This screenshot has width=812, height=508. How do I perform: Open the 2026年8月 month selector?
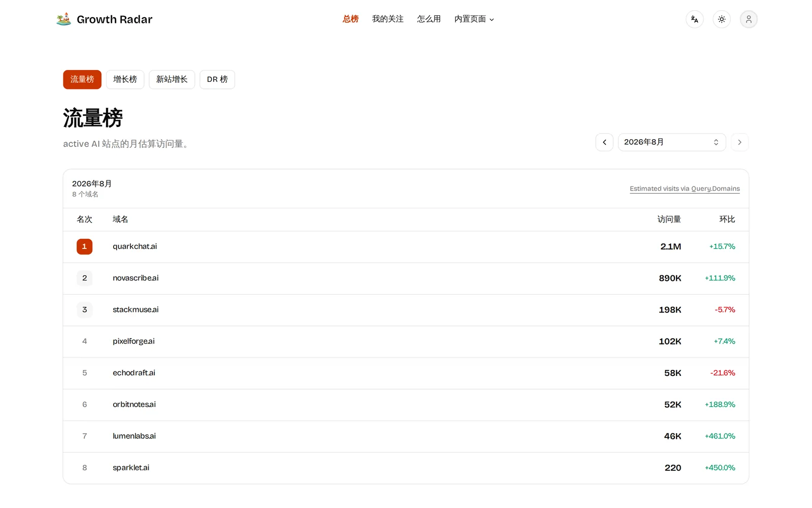(x=672, y=142)
